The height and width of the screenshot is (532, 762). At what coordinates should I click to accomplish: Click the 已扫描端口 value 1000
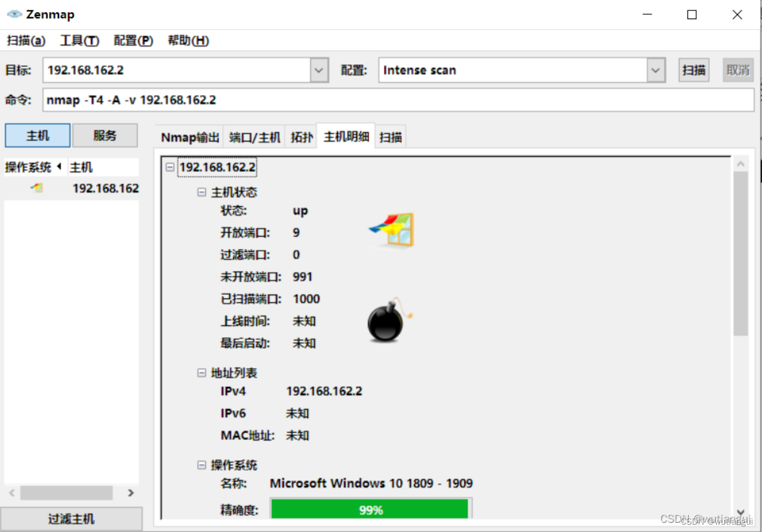[x=307, y=299]
